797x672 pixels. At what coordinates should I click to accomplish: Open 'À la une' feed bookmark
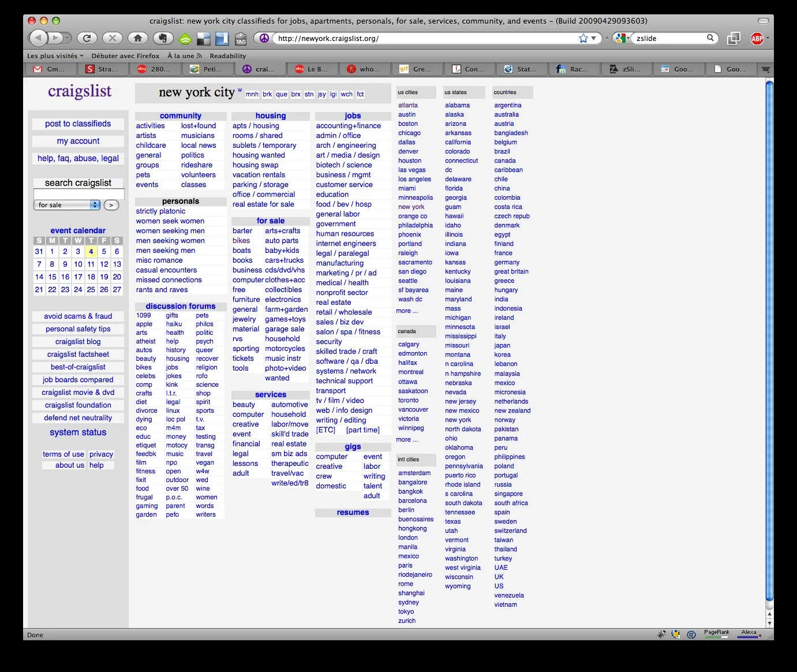coord(185,56)
